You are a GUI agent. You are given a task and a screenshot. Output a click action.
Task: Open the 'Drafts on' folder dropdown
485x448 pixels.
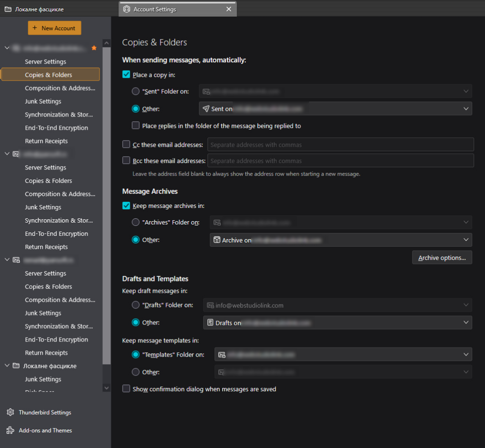(337, 323)
